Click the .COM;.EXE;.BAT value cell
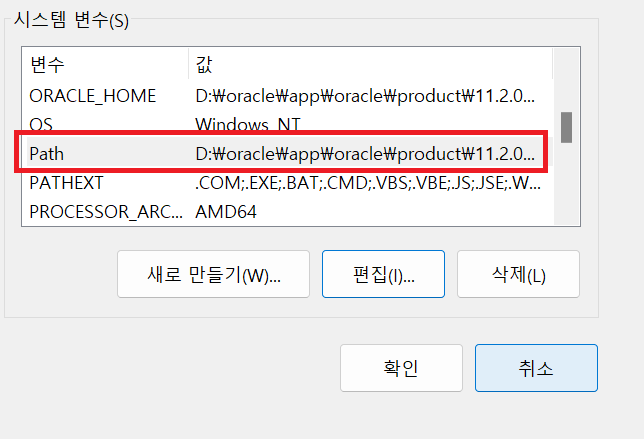Screen dimensions: 644x439 [368, 183]
